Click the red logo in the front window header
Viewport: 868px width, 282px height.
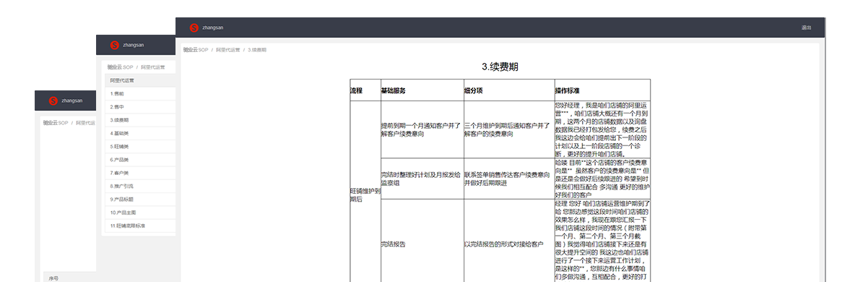click(x=194, y=27)
